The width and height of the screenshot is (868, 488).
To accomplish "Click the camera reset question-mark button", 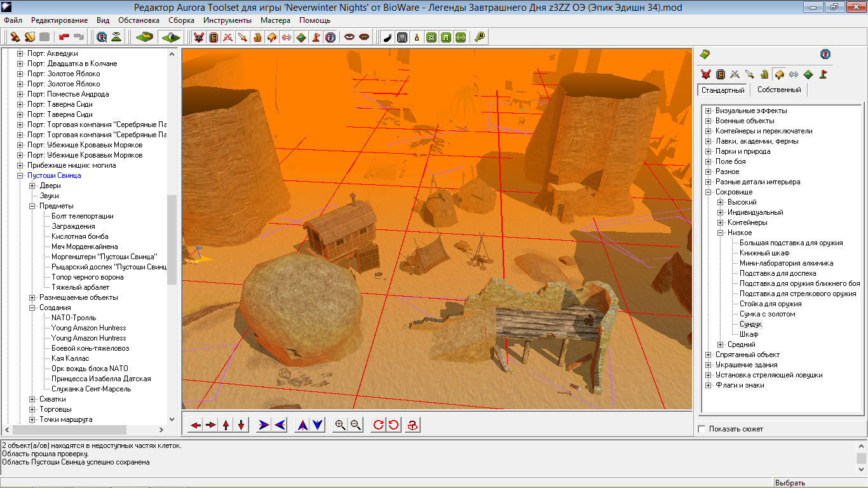I will [413, 425].
